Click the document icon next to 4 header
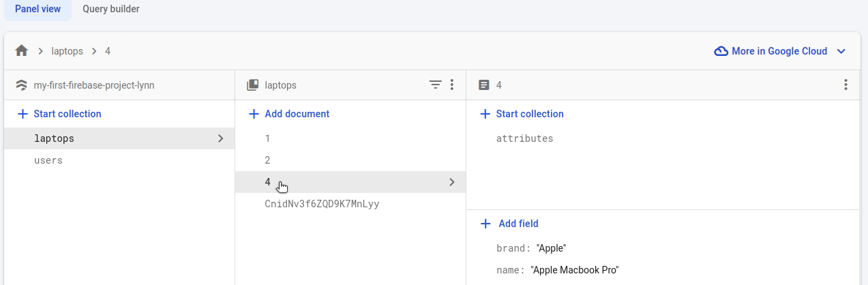Viewport: 868px width, 285px height. click(x=484, y=85)
